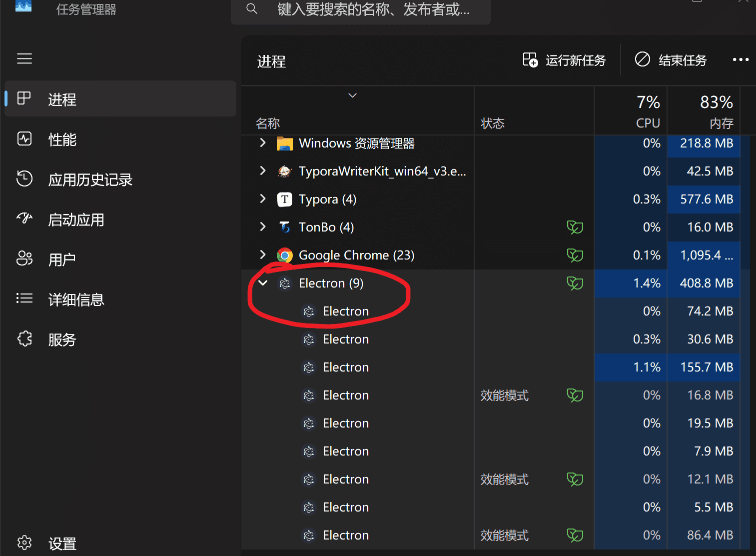The image size is (756, 556).
Task: Click 结束任务 (End task) button
Action: (x=671, y=60)
